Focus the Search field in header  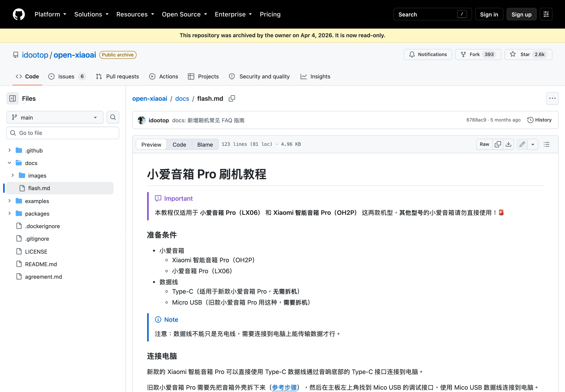coord(432,14)
